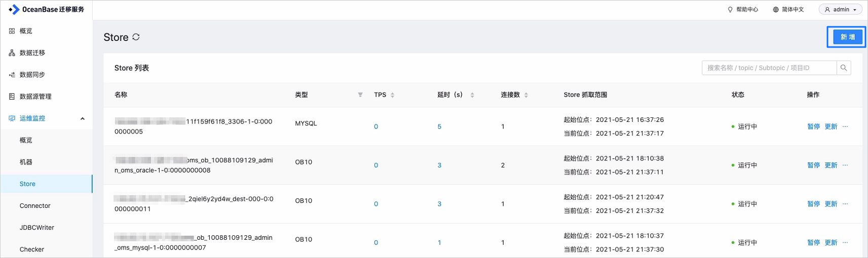The width and height of the screenshot is (868, 258).
Task: Refresh the Store list using the reload icon
Action: 136,37
